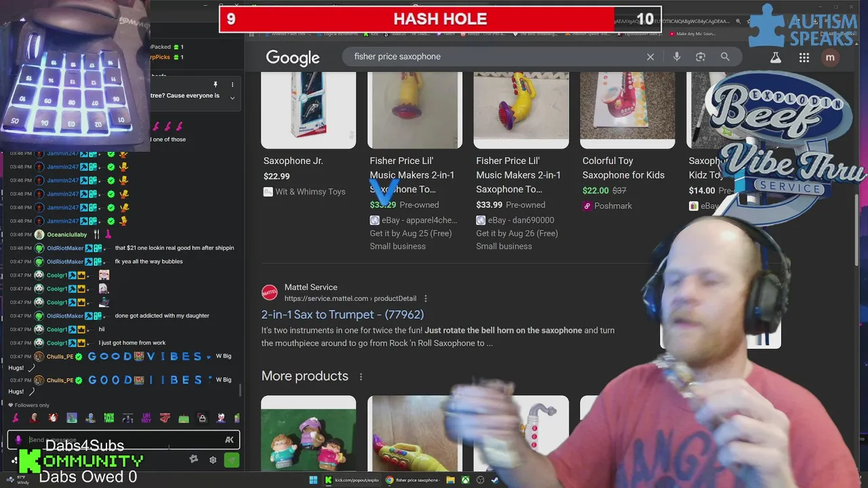Pick the pink emote in emote row

click(x=16, y=418)
